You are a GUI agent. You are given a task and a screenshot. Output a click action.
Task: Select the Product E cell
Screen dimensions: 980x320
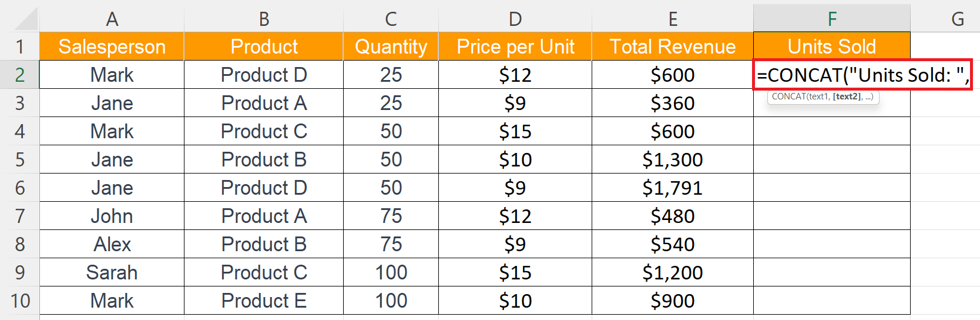coord(264,301)
